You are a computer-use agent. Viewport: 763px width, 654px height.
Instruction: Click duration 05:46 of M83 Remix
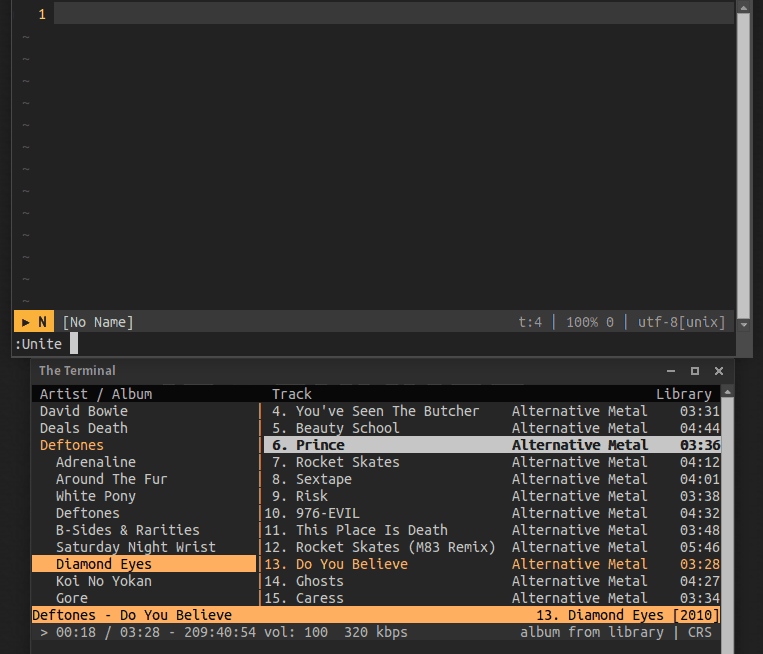(x=700, y=547)
